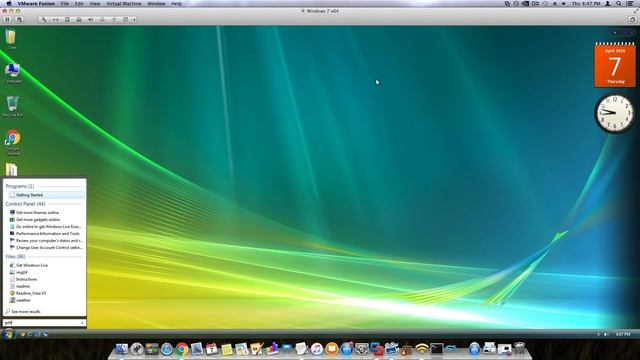Clear the Start menu search box
Screen dimensions: 640x360
82,322
